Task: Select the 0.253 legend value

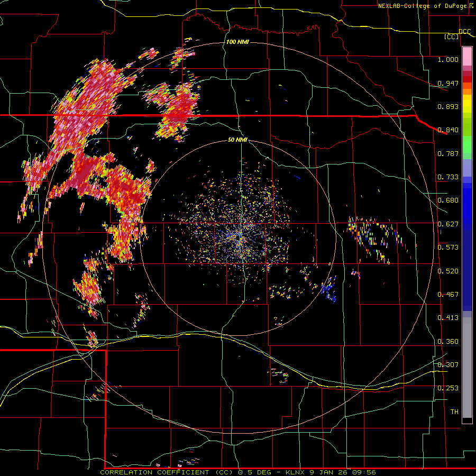Action: pos(448,388)
